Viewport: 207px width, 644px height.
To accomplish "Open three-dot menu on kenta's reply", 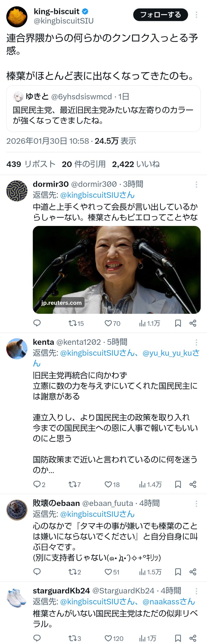I will click(196, 342).
